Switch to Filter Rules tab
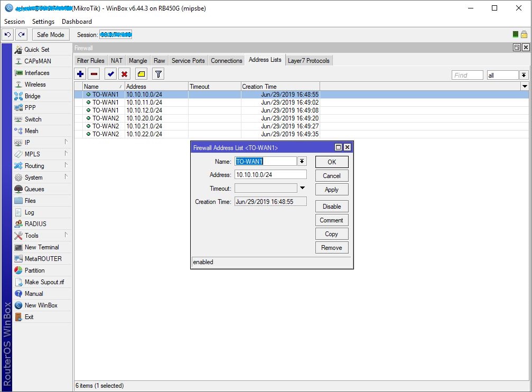 pos(90,60)
